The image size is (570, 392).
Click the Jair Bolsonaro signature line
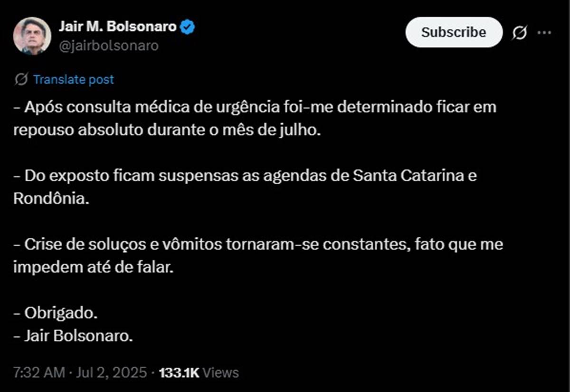pos(73,336)
